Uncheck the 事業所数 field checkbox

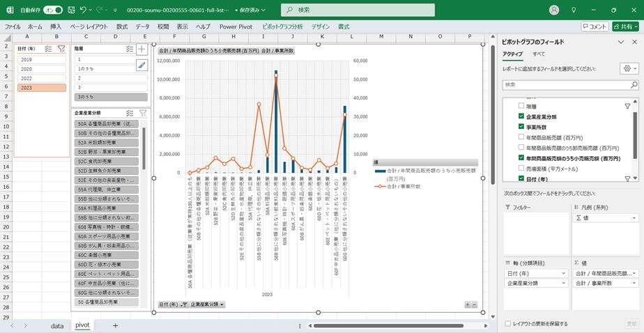click(521, 127)
